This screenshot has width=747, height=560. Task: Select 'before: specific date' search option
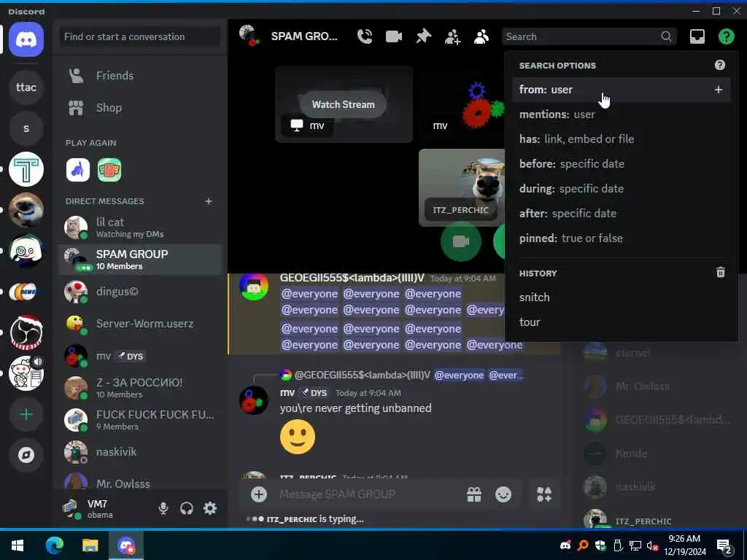pos(622,164)
